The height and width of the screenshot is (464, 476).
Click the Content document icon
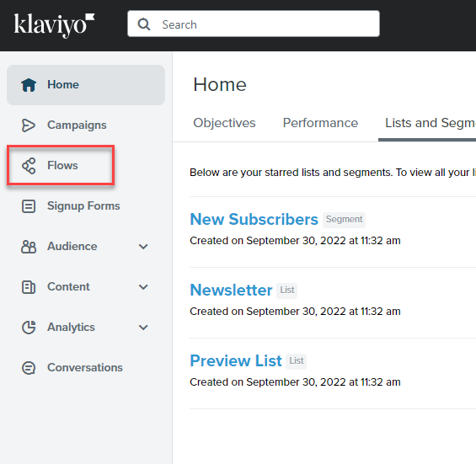tap(29, 287)
